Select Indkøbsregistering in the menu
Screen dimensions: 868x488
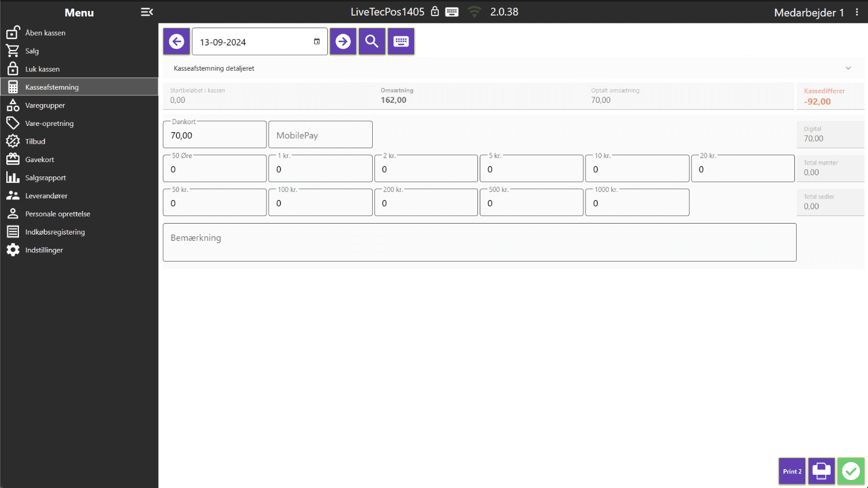79,232
